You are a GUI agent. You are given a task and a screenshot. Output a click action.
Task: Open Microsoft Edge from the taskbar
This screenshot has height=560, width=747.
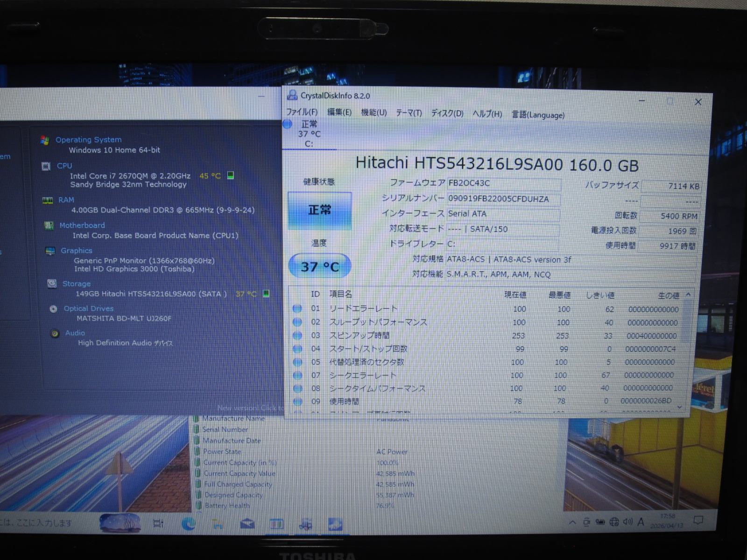(x=189, y=524)
